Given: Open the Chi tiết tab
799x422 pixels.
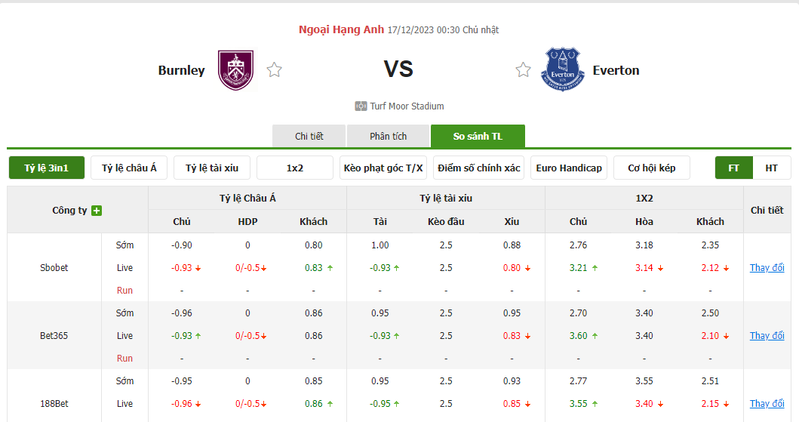Looking at the screenshot, I should click(x=309, y=136).
